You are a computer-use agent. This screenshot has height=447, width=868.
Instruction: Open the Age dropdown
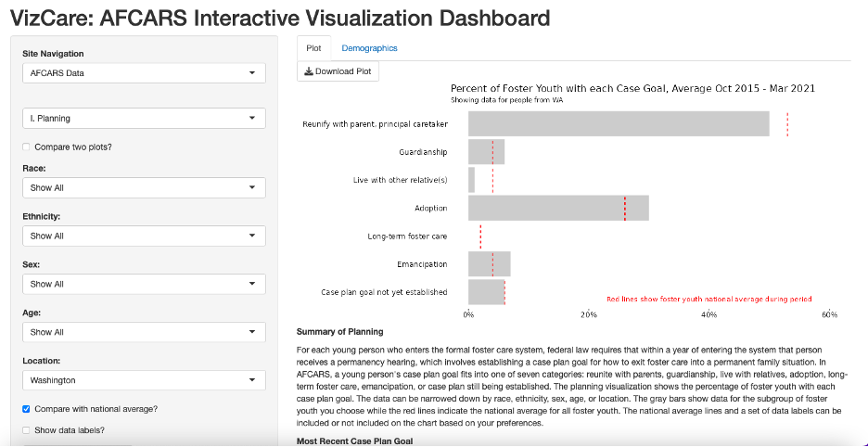click(x=144, y=332)
